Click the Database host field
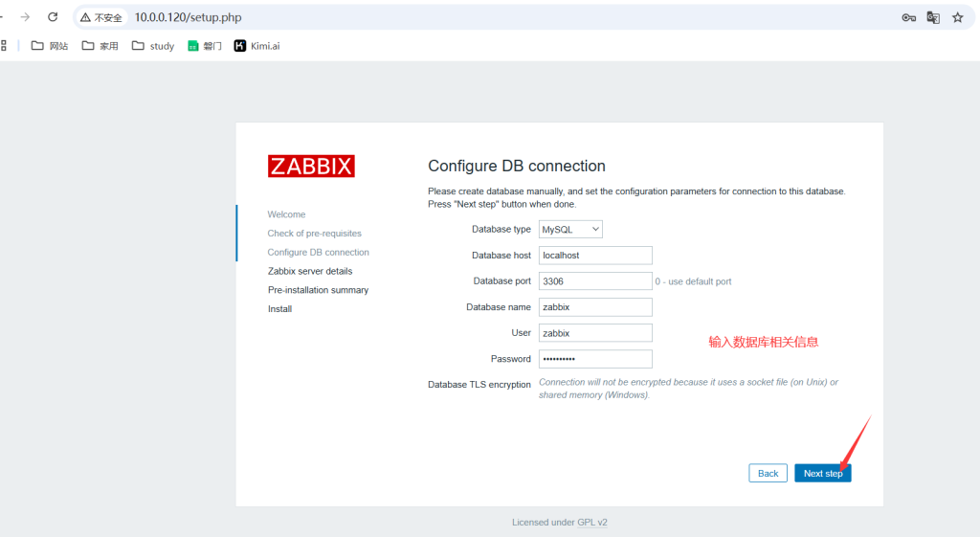Screen dimensions: 980x537 pos(595,256)
